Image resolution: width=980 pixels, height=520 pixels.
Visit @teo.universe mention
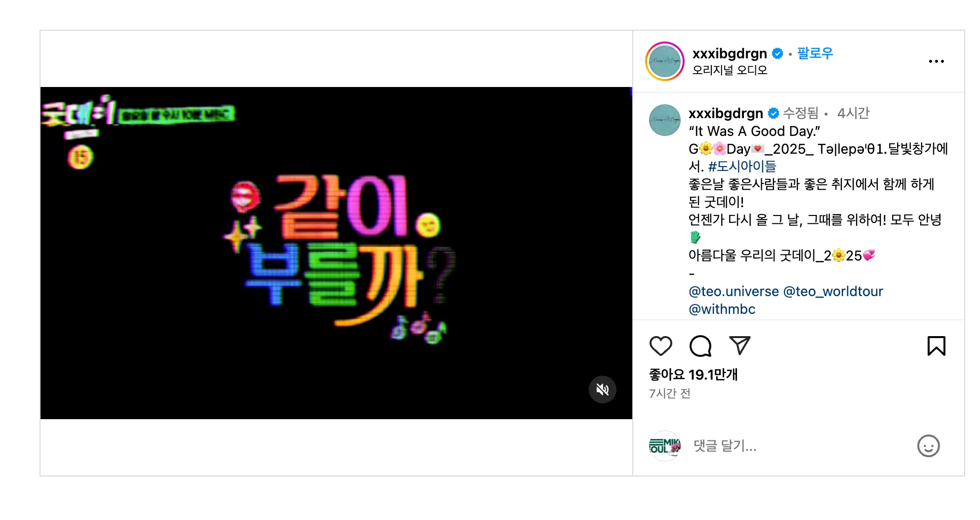click(734, 292)
